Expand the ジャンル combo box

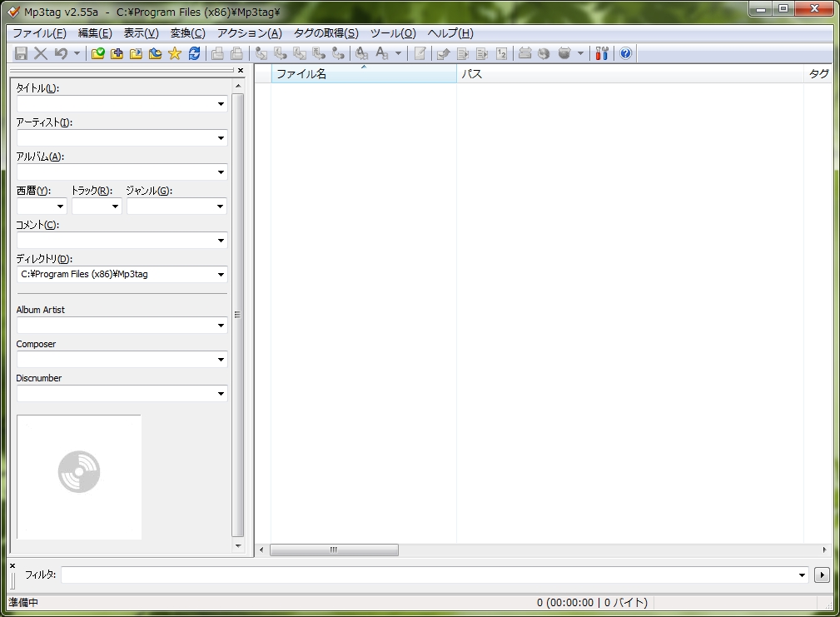pos(220,206)
